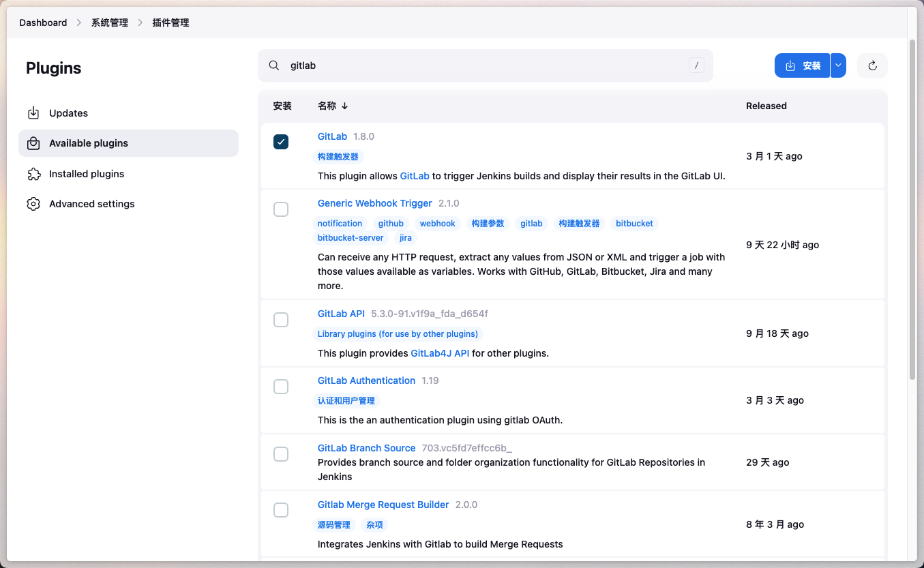
Task: Uncheck the GitLab 1.8.0 plugin checkbox
Action: (x=281, y=142)
